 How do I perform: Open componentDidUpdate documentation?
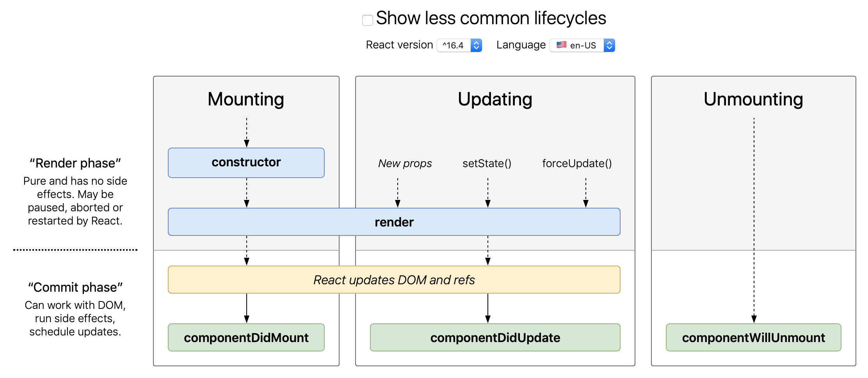coord(495,337)
